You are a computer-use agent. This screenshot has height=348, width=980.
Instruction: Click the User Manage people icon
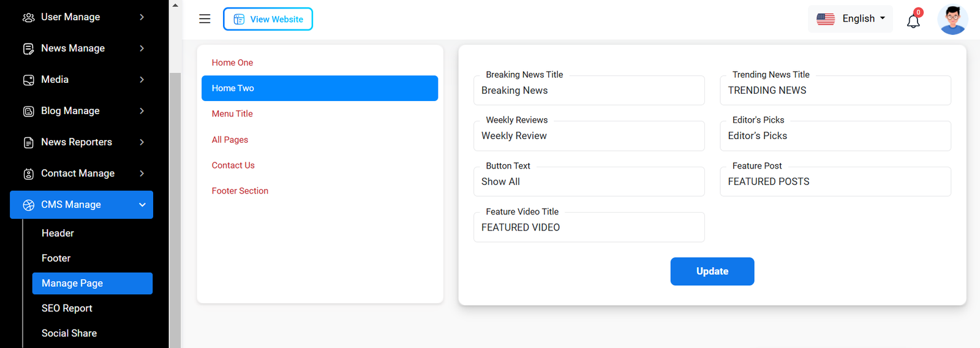[28, 17]
